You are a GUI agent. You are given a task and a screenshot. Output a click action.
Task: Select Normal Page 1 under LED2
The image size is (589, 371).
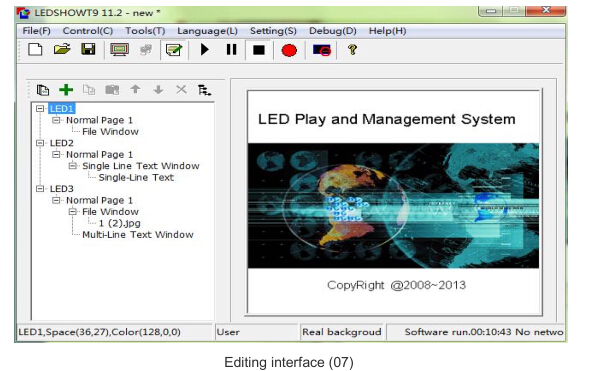[x=99, y=154]
